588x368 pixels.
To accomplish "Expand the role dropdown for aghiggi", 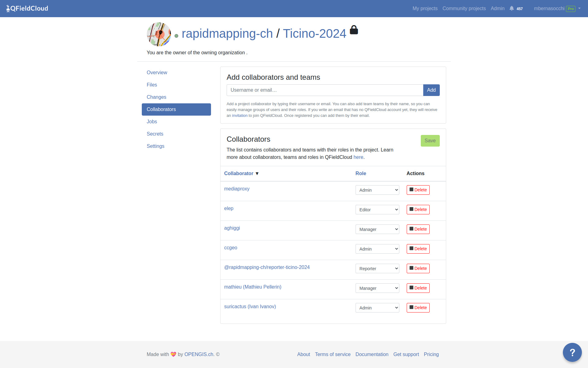I will click(377, 229).
